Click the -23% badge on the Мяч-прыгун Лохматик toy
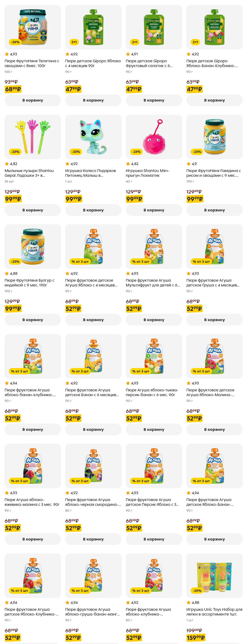The width and height of the screenshot is (250, 644). click(x=136, y=152)
